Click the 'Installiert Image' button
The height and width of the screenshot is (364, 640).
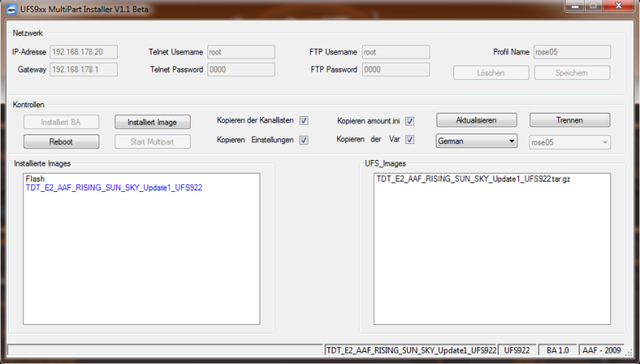pos(152,122)
